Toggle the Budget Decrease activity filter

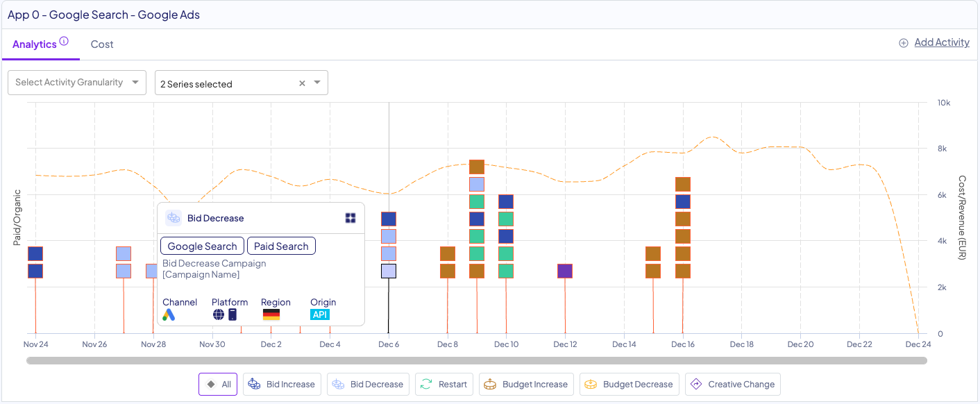coord(629,385)
